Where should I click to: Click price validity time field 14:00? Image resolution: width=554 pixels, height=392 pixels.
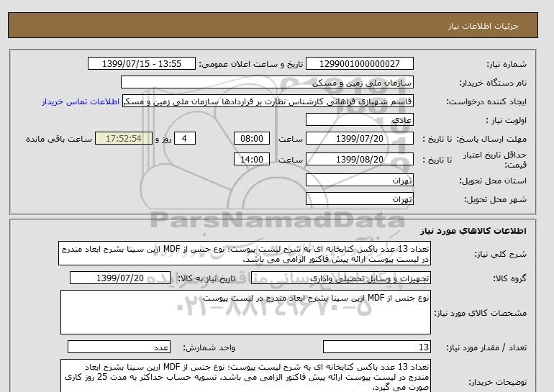click(x=252, y=159)
